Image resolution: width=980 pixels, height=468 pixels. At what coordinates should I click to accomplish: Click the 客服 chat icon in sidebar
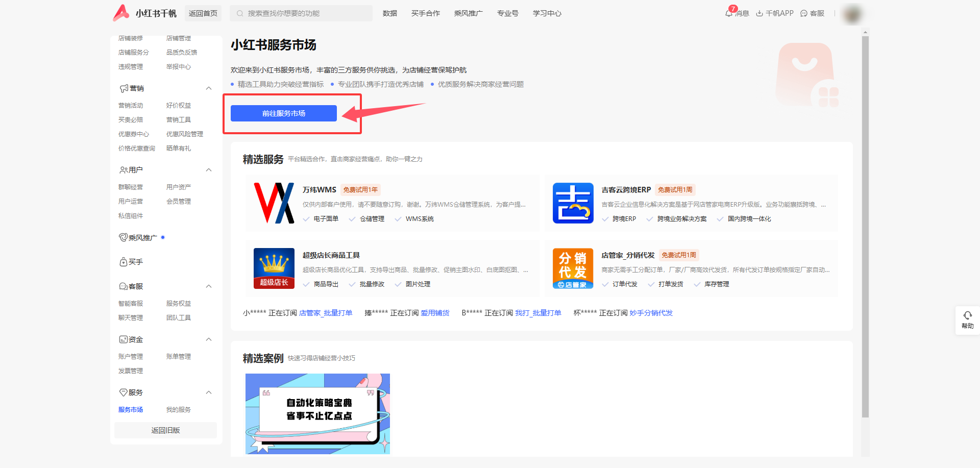click(124, 286)
